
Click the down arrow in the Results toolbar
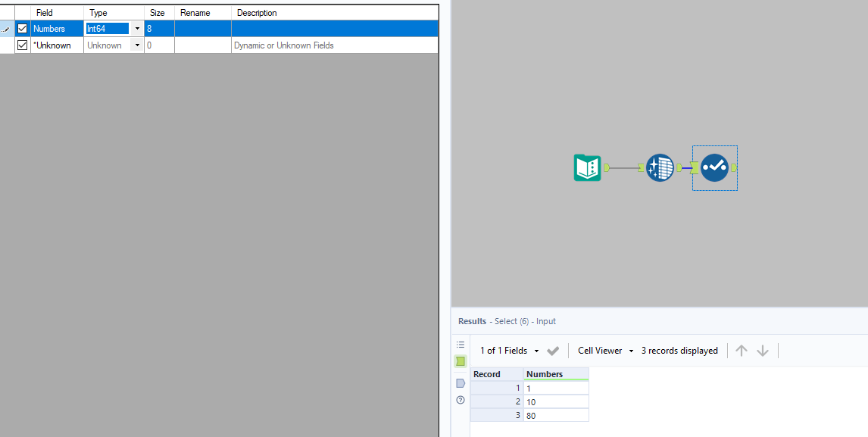point(763,350)
